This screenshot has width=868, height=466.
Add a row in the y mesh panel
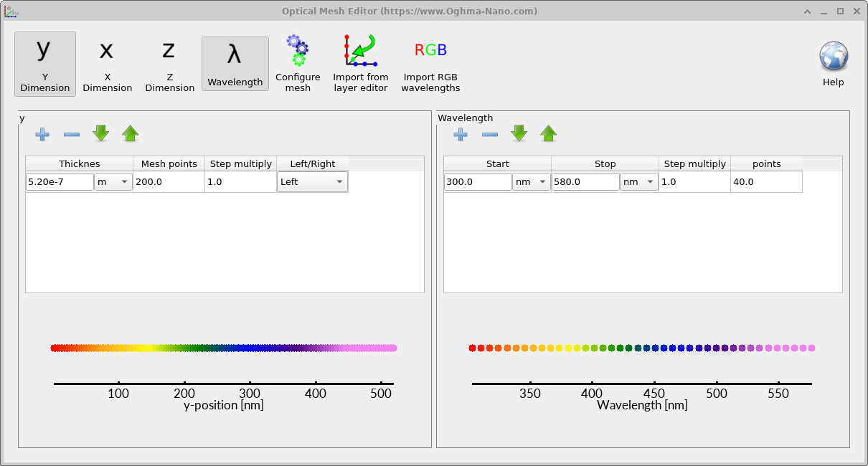point(42,134)
